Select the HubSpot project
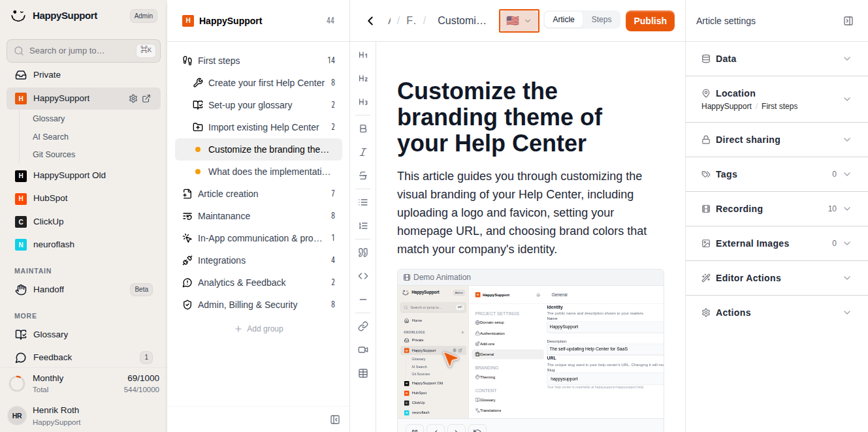 click(84, 198)
